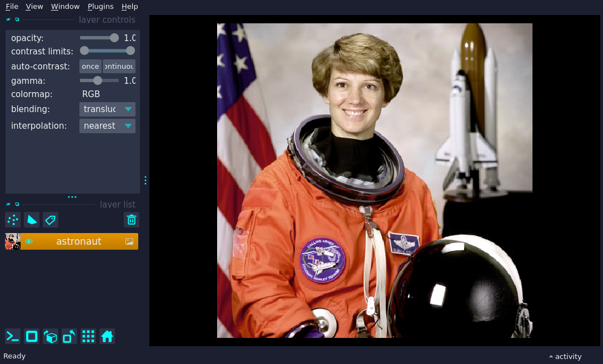The height and width of the screenshot is (364, 603).
Task: Open the Window menu
Action: 65,7
